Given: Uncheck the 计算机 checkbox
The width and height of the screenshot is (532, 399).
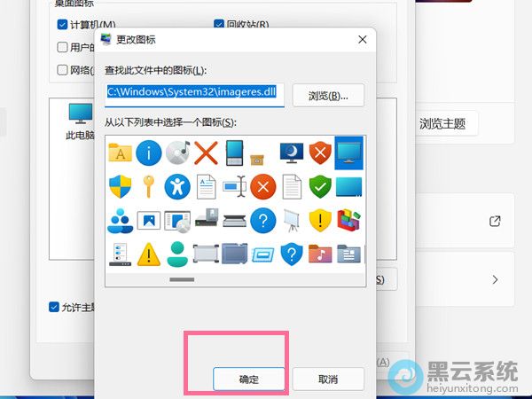Looking at the screenshot, I should pos(63,24).
